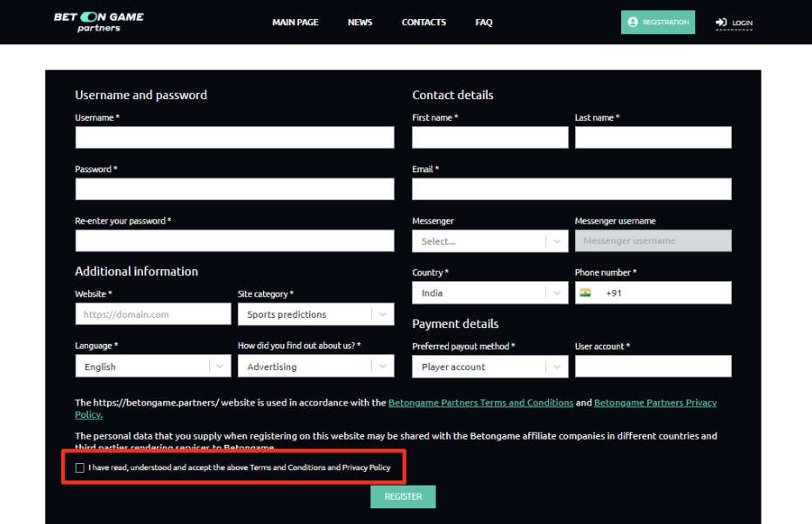This screenshot has height=524, width=812.
Task: Expand the Country dropdown showing India
Action: click(x=490, y=293)
